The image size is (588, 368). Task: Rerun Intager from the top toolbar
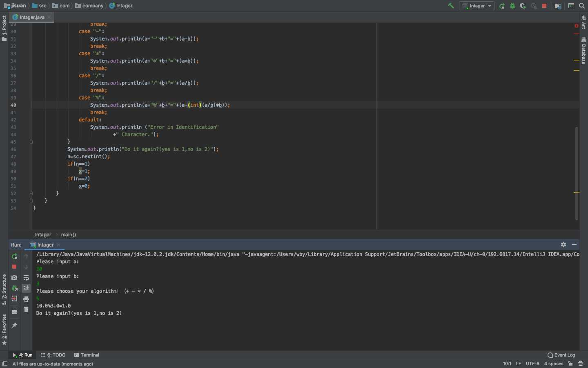coord(502,6)
